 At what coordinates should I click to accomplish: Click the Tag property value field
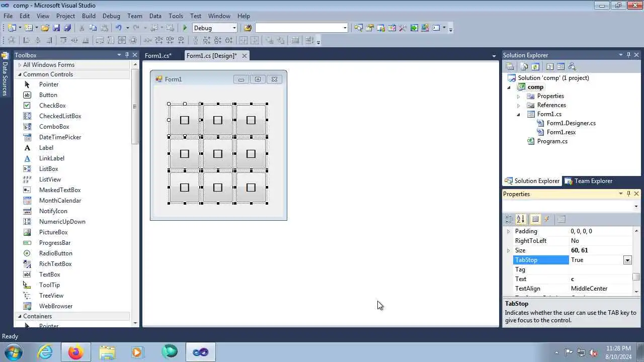[x=600, y=269]
